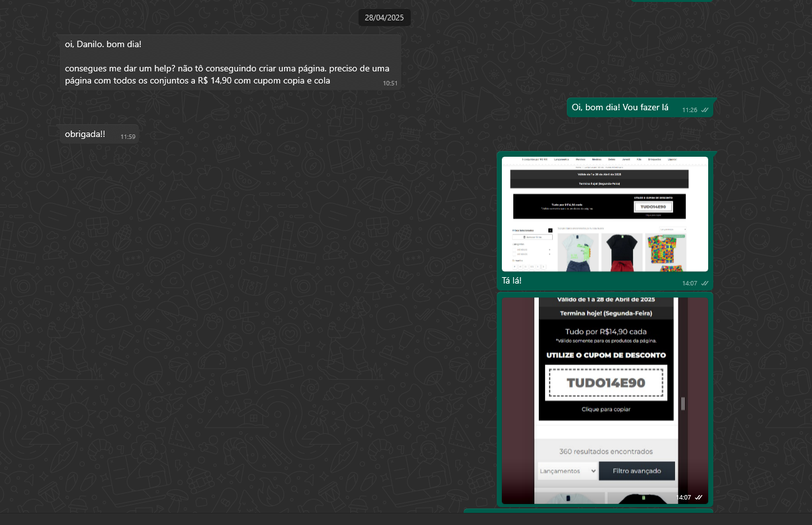This screenshot has height=525, width=812.
Task: Close the Filtros Selecionados panel with its X icon
Action: (x=550, y=231)
